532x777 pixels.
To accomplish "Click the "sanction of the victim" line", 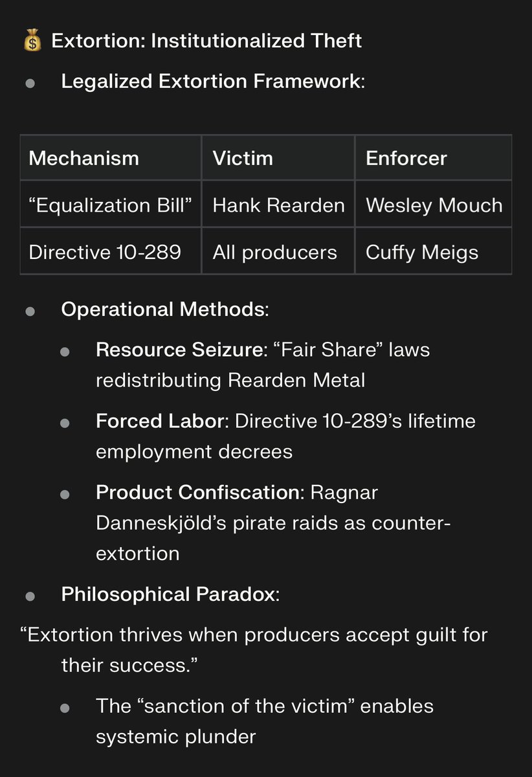I will coord(264,705).
